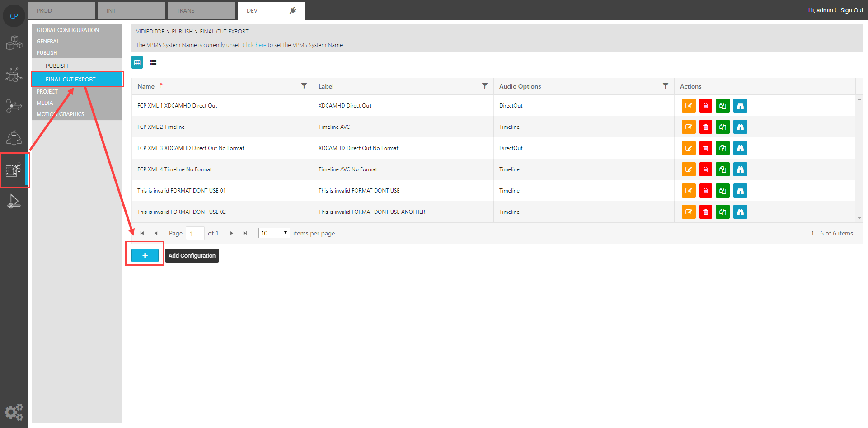Image resolution: width=868 pixels, height=428 pixels.
Task: Toggle the Audio Options column filter
Action: [x=665, y=86]
